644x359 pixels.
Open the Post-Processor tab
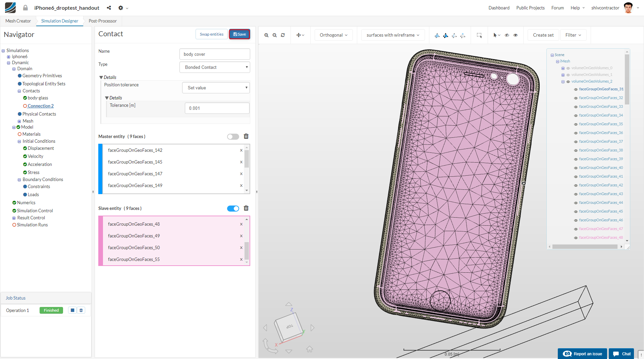[x=102, y=21]
